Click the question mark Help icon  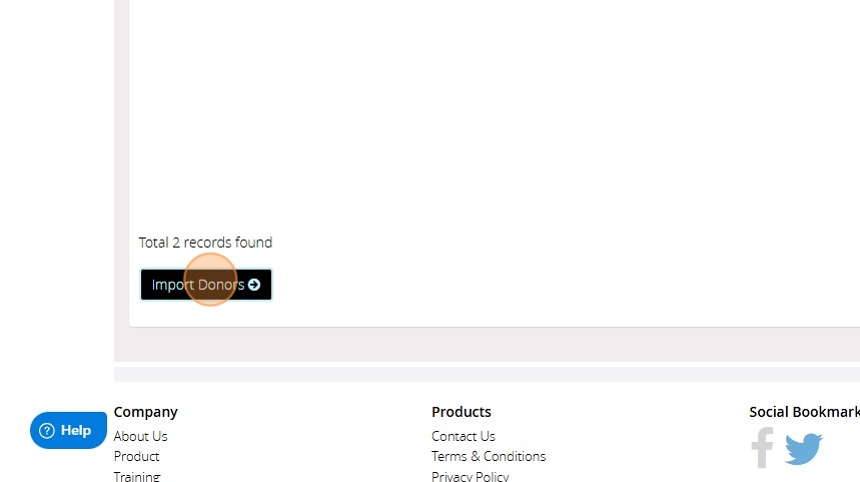[47, 431]
